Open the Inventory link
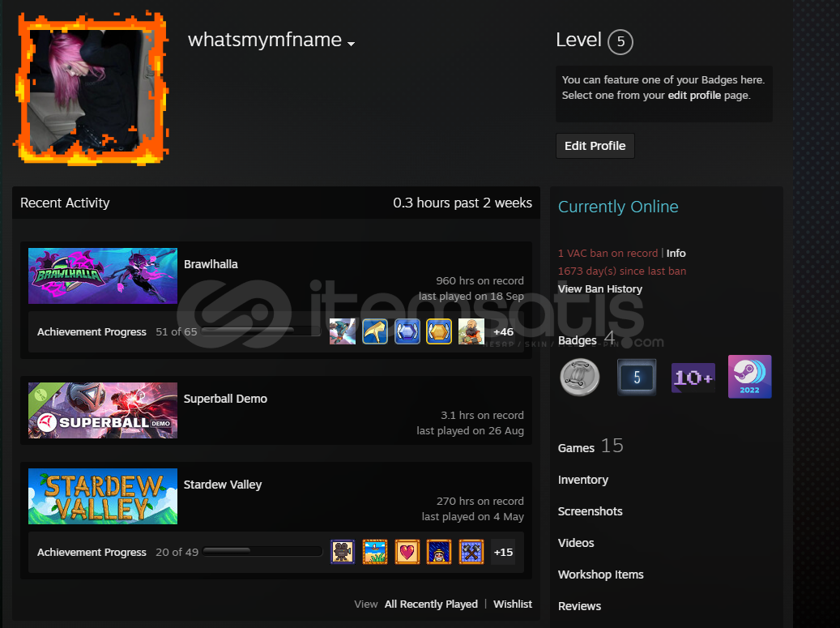840x628 pixels. pos(583,480)
